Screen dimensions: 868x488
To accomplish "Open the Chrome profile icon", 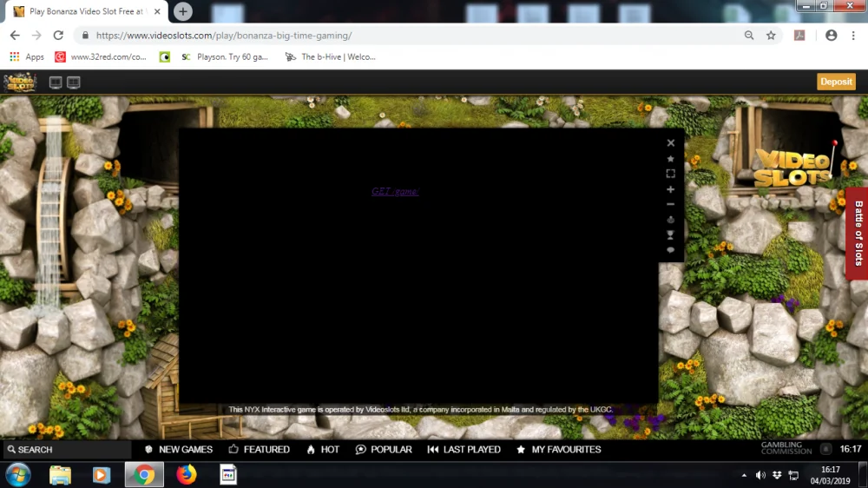I will coord(831,36).
